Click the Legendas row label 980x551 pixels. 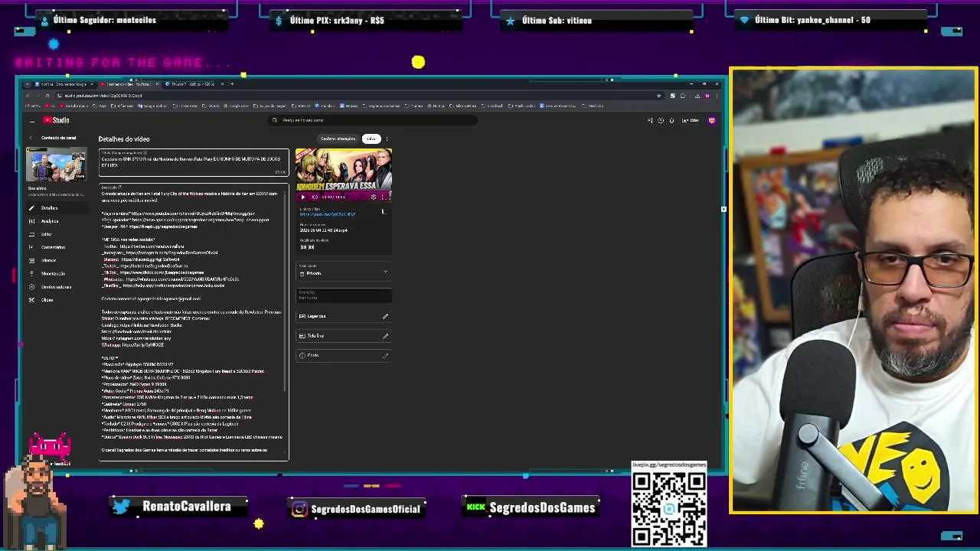pos(316,316)
